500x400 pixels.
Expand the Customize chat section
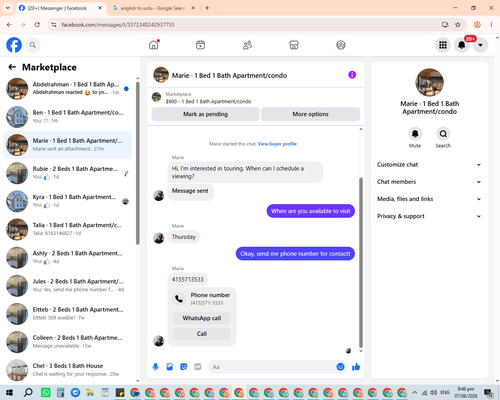tap(429, 165)
